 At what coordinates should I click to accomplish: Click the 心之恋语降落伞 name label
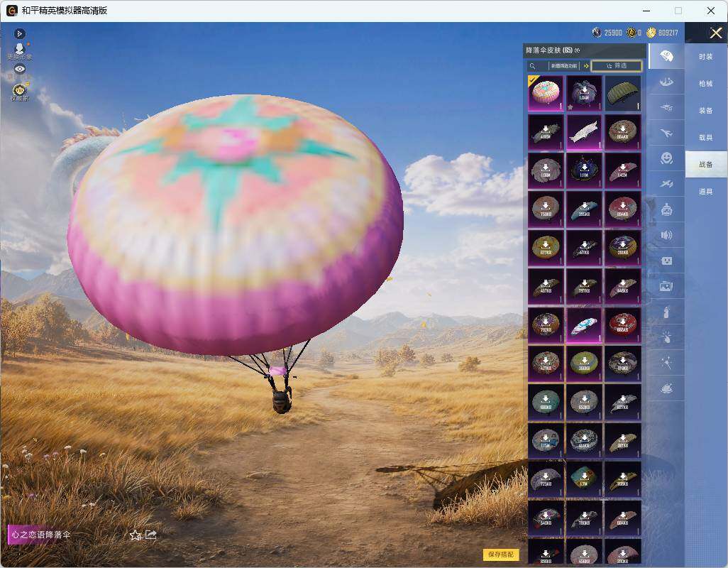(41, 535)
